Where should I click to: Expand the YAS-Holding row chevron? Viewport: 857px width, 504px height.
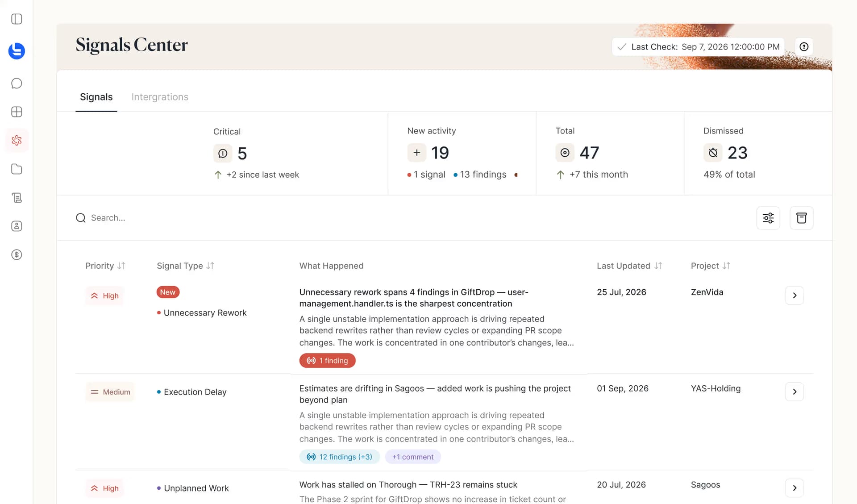795,392
